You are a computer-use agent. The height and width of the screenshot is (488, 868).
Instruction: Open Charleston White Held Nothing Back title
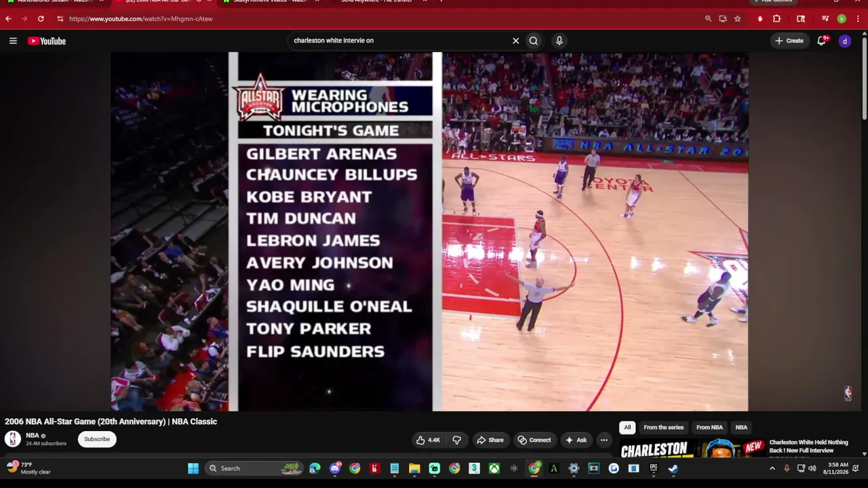[809, 446]
